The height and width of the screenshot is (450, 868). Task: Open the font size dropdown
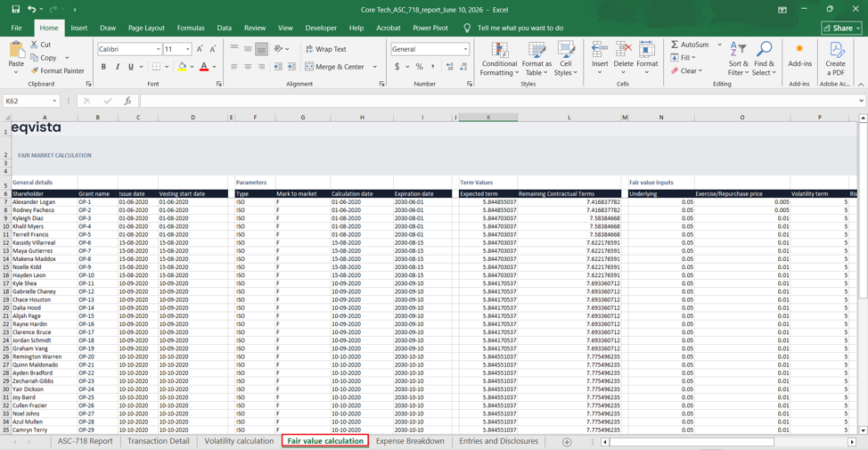point(188,49)
